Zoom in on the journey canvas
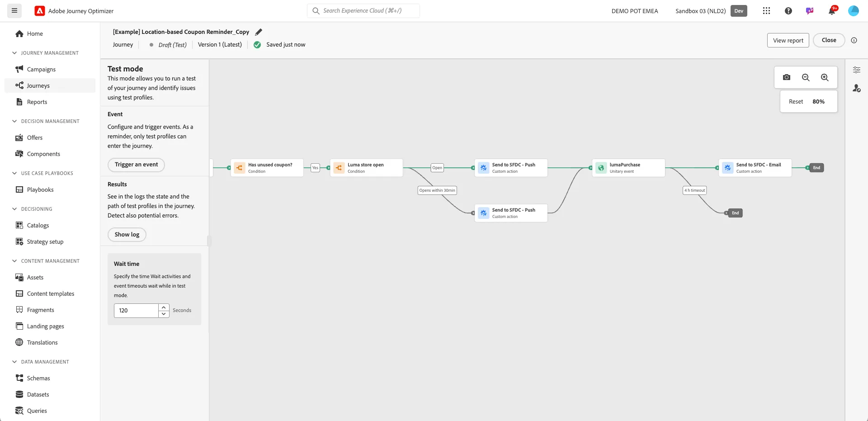This screenshot has width=868, height=421. [x=825, y=77]
